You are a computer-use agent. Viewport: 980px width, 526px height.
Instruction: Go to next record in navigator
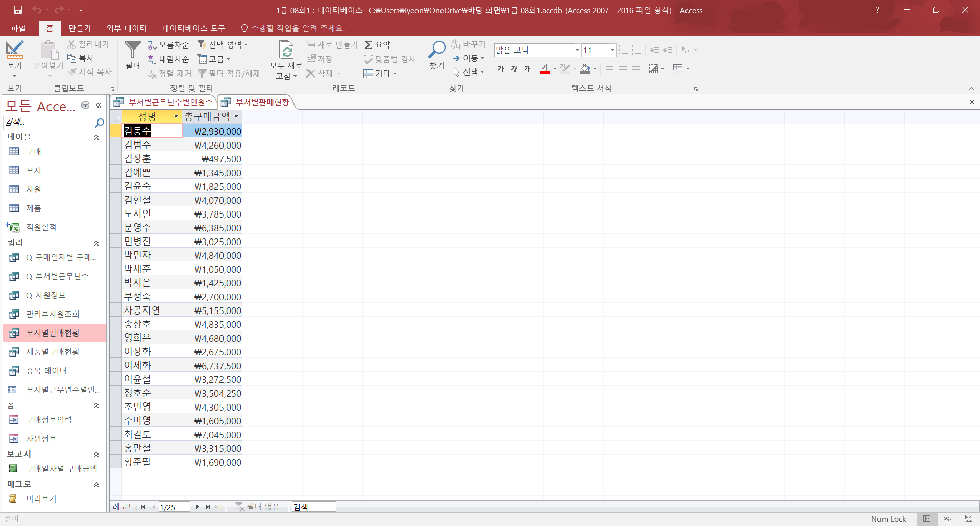197,507
